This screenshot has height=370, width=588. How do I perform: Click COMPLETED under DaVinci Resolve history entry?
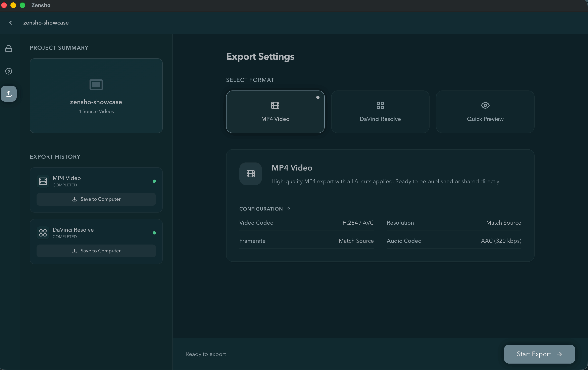click(65, 237)
